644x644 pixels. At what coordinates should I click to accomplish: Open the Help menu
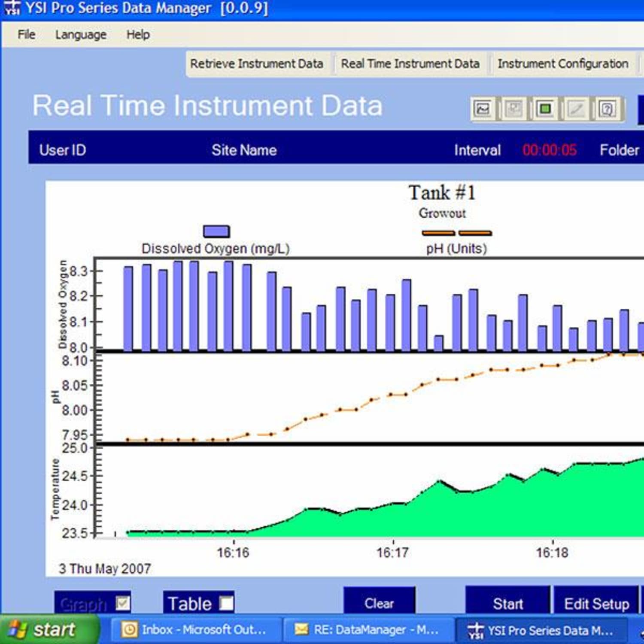[x=137, y=34]
